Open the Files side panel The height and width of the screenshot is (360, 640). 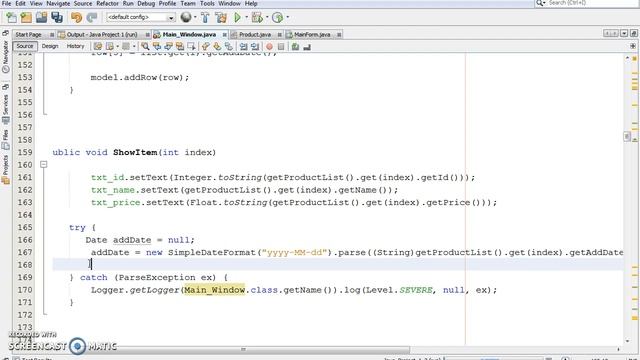point(5,139)
